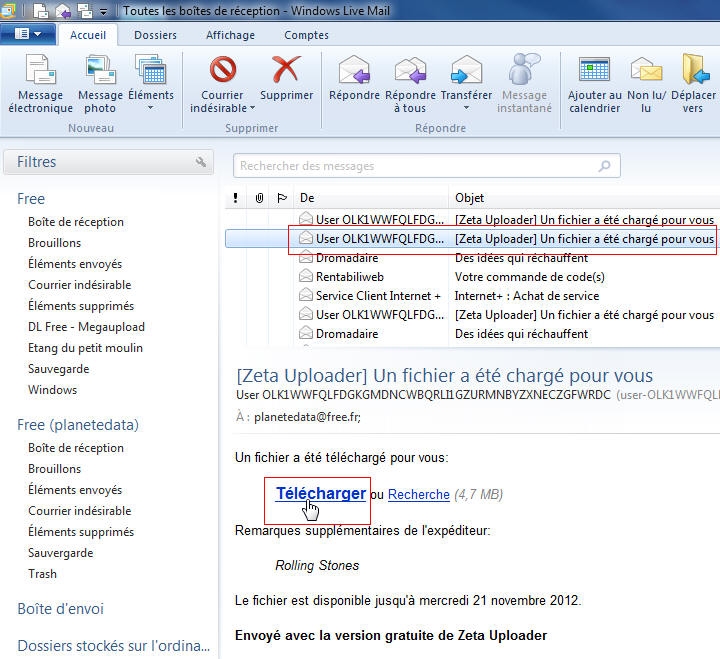Select the message with subject Internet+ : Achat de service
Image resolution: width=720 pixels, height=659 pixels.
coord(527,296)
